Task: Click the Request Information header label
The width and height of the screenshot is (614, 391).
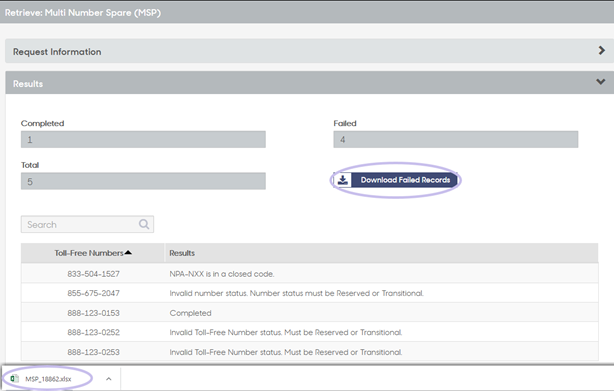Action: 57,52
